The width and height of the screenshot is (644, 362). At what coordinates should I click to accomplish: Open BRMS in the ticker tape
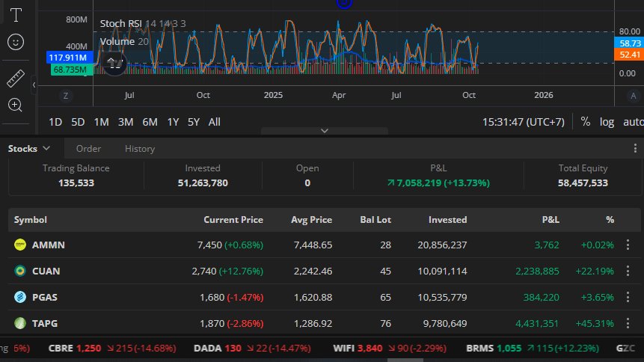(533, 349)
